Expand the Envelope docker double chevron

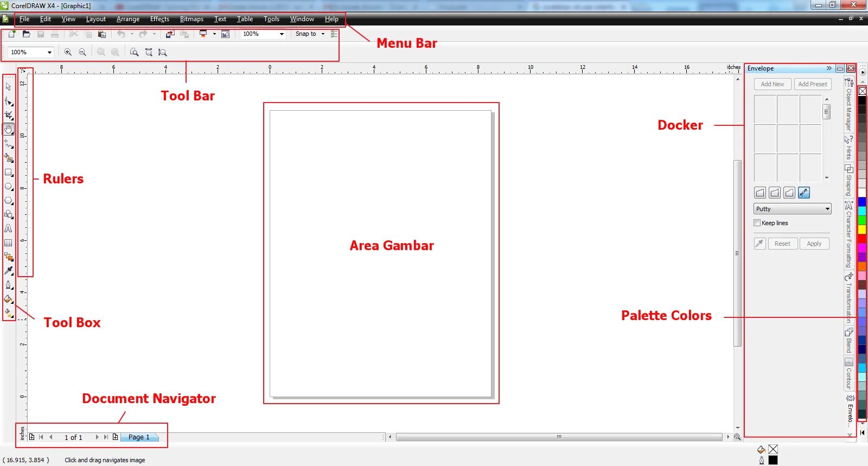(x=829, y=68)
